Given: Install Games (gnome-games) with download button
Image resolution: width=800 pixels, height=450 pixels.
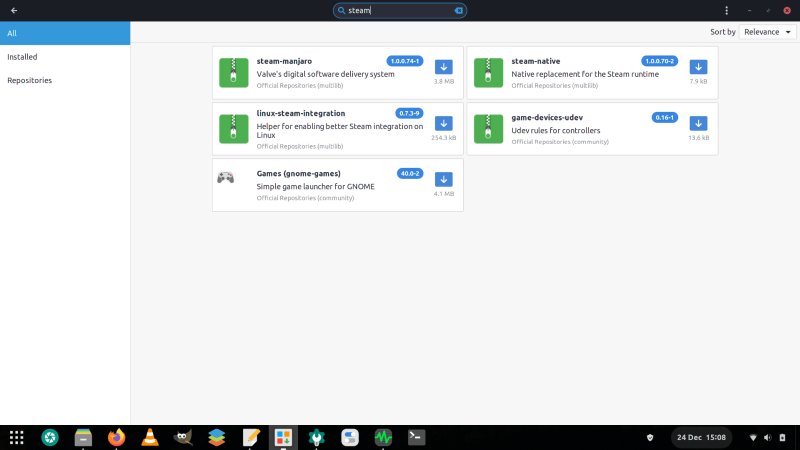Looking at the screenshot, I should [x=443, y=179].
